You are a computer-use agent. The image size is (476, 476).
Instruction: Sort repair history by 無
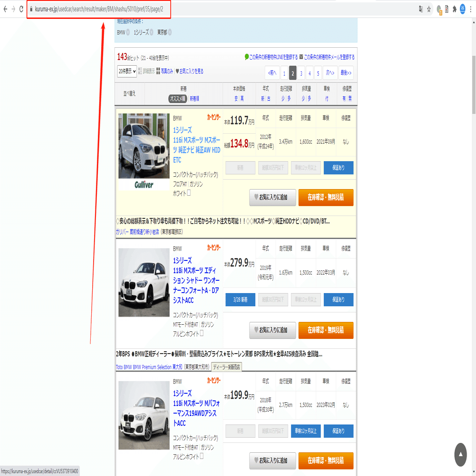pos(350,99)
